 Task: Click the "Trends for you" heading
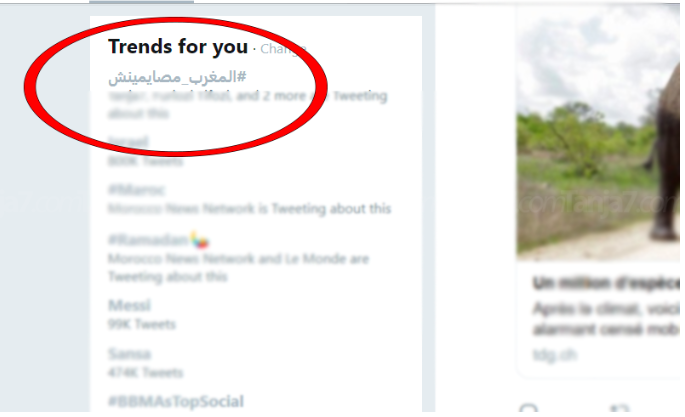[x=177, y=47]
